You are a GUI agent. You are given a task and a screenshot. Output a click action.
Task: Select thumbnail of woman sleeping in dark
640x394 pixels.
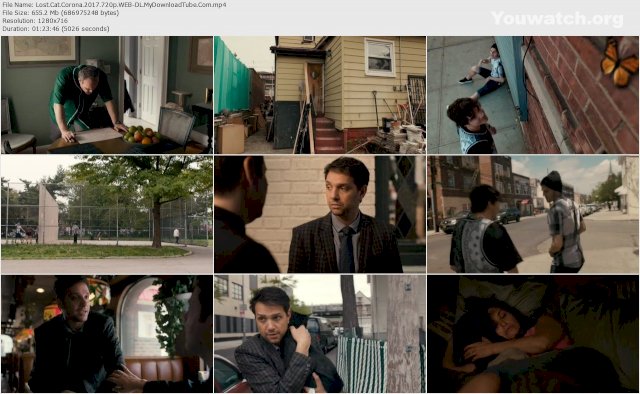(533, 334)
